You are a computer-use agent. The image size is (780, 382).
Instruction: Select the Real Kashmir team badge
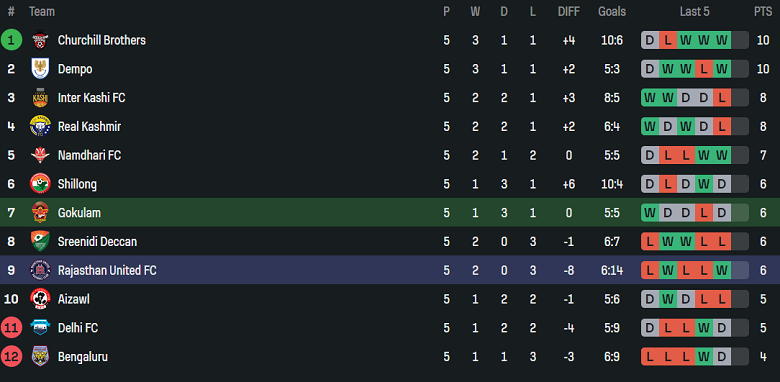point(40,126)
